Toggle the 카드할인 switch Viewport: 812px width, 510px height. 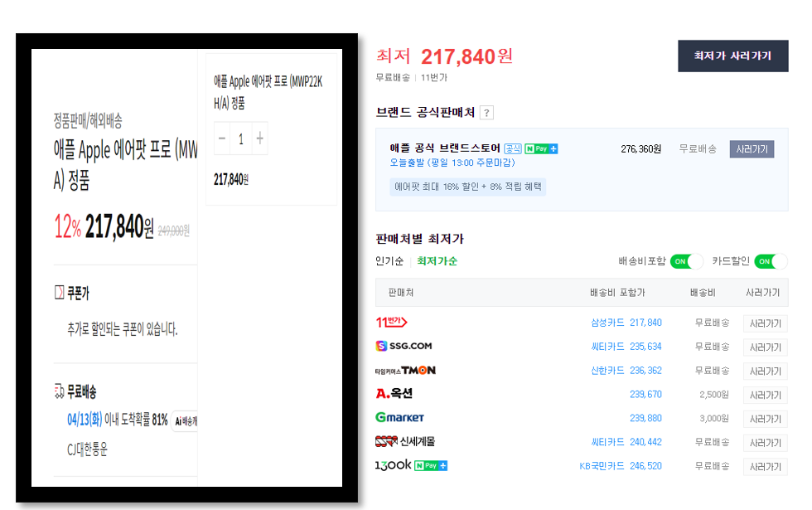coord(771,262)
